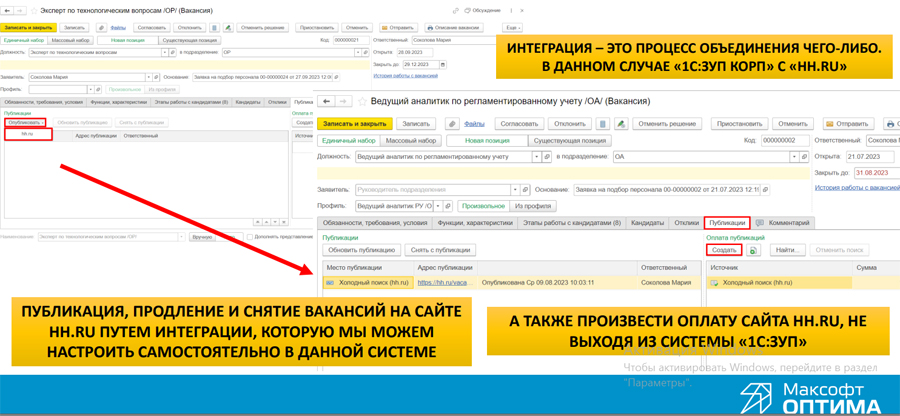
Task: Expand the ОР department dropdown
Action: click(358, 52)
